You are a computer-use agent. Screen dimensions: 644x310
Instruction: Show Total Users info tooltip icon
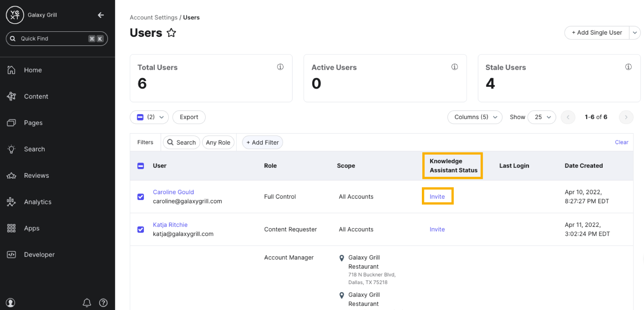[280, 67]
